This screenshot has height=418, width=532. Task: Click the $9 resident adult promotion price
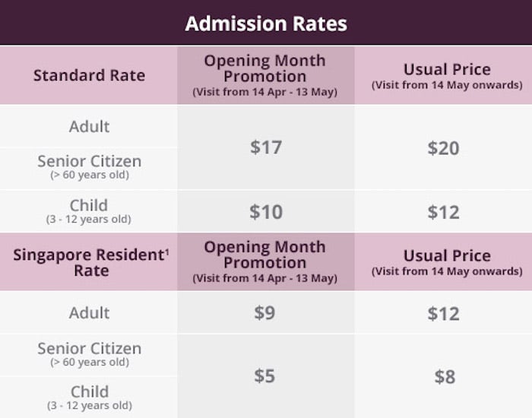[x=264, y=313]
